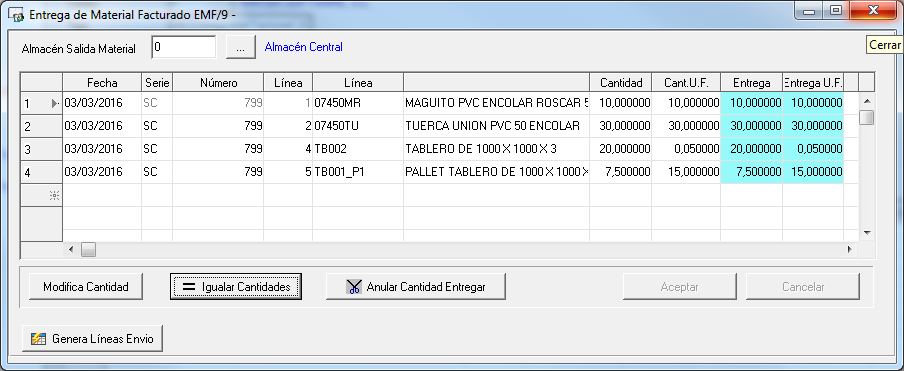Select the TB001_P1 code cell
Screen dimensions: 904x371
pos(358,172)
